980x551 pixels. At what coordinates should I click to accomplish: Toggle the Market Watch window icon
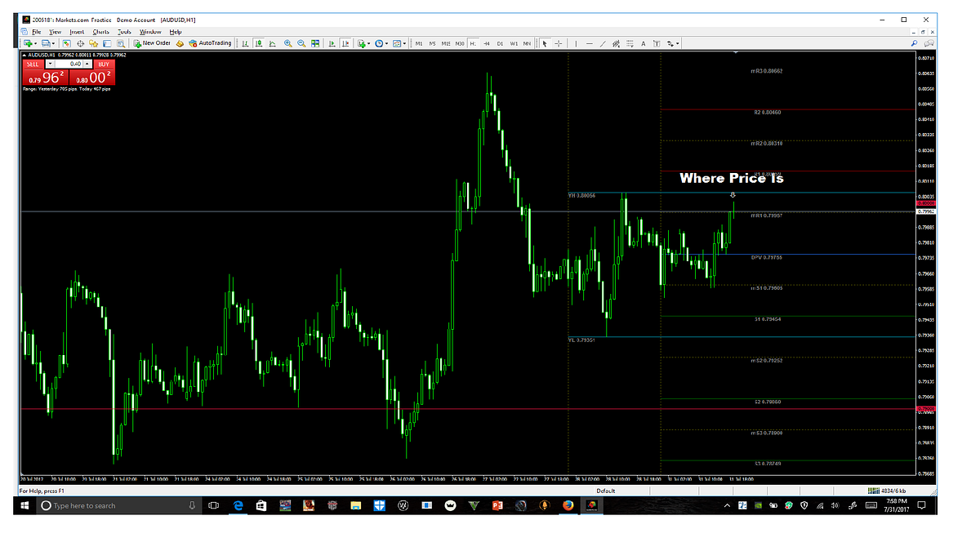66,43
